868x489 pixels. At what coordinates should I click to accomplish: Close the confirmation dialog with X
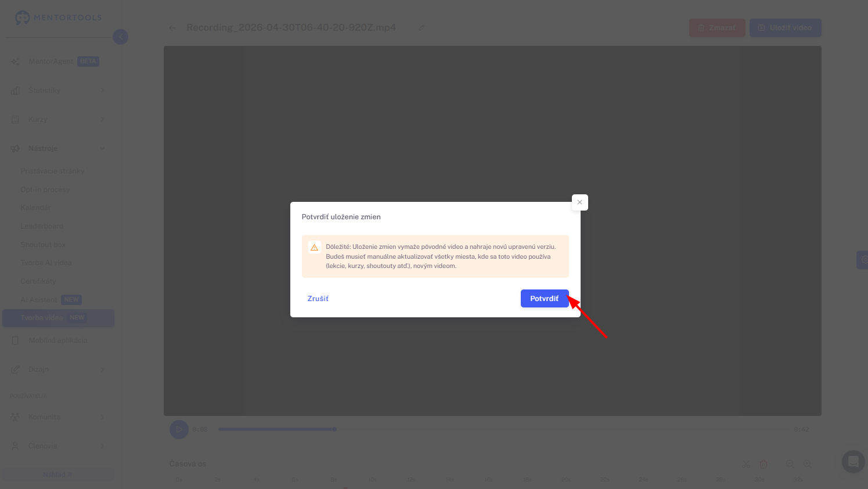[x=579, y=202]
